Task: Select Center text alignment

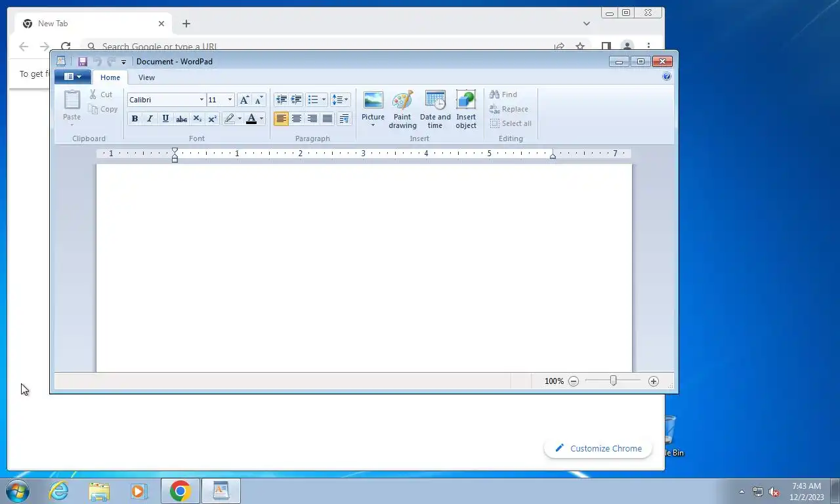Action: click(297, 119)
